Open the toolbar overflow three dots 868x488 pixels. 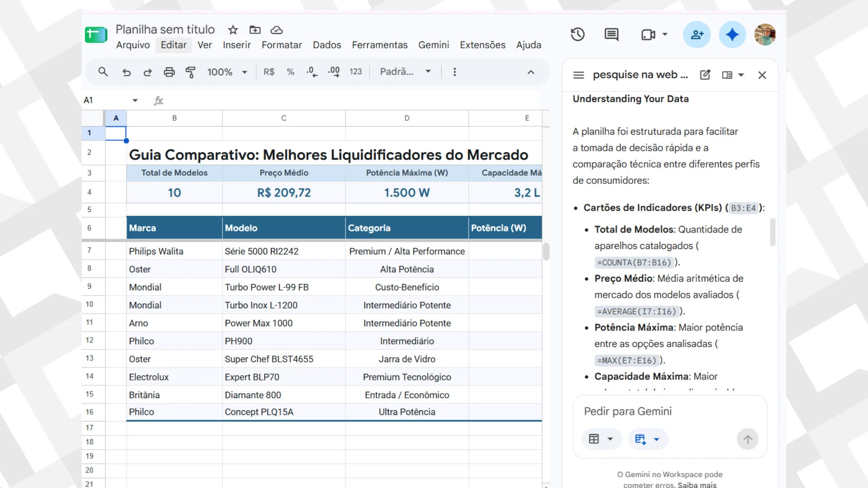[455, 72]
